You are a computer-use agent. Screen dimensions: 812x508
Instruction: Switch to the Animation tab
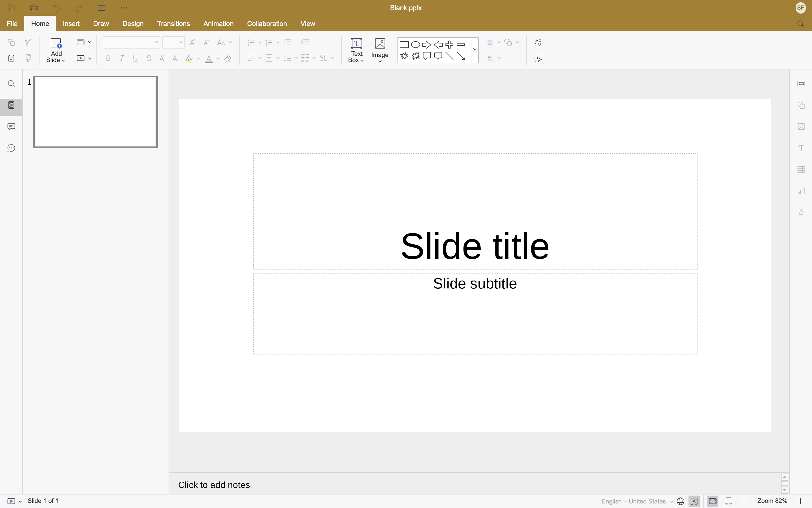tap(219, 23)
